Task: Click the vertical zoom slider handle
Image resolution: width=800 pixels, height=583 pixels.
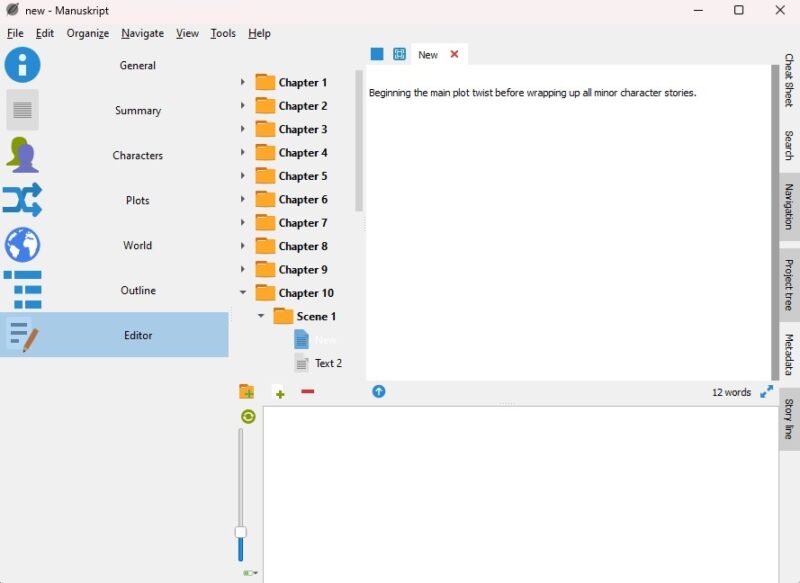Action: point(241,531)
